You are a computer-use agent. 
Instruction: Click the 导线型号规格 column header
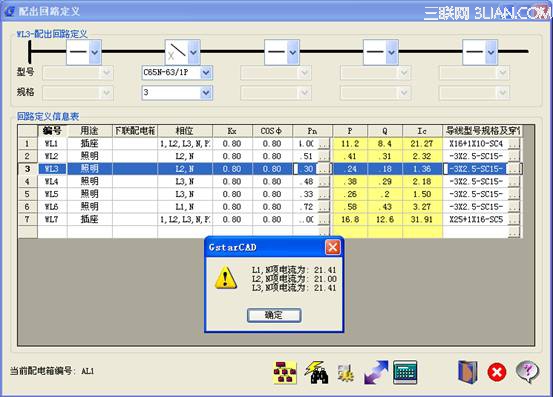pyautogui.click(x=482, y=131)
